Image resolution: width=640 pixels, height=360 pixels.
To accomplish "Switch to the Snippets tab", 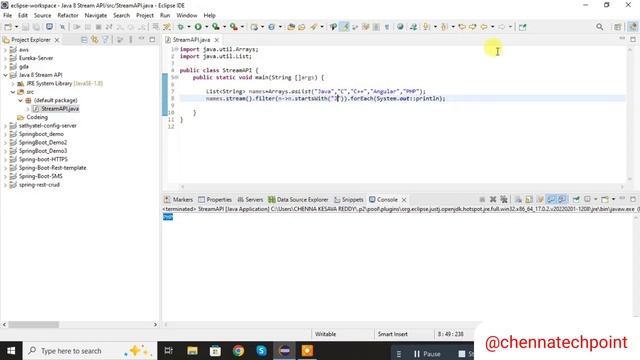I will coord(349,200).
